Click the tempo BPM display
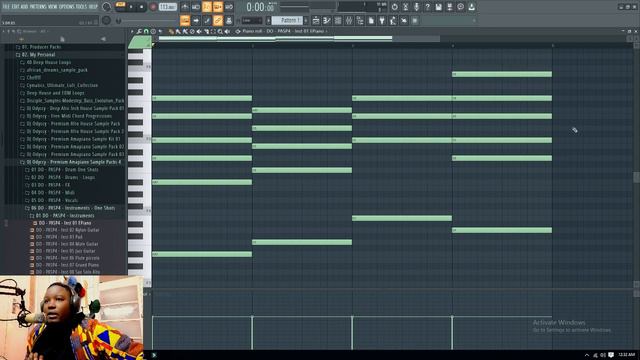 (168, 7)
